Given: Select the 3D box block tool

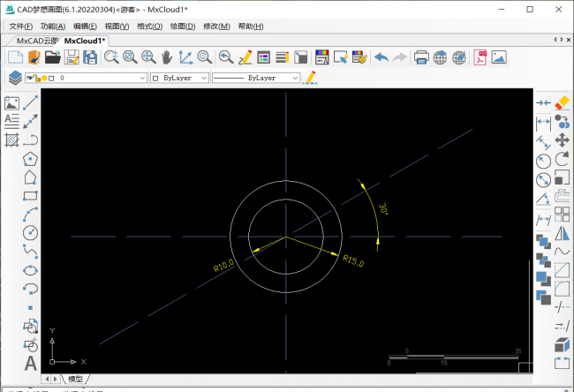Looking at the screenshot, I should (562, 344).
